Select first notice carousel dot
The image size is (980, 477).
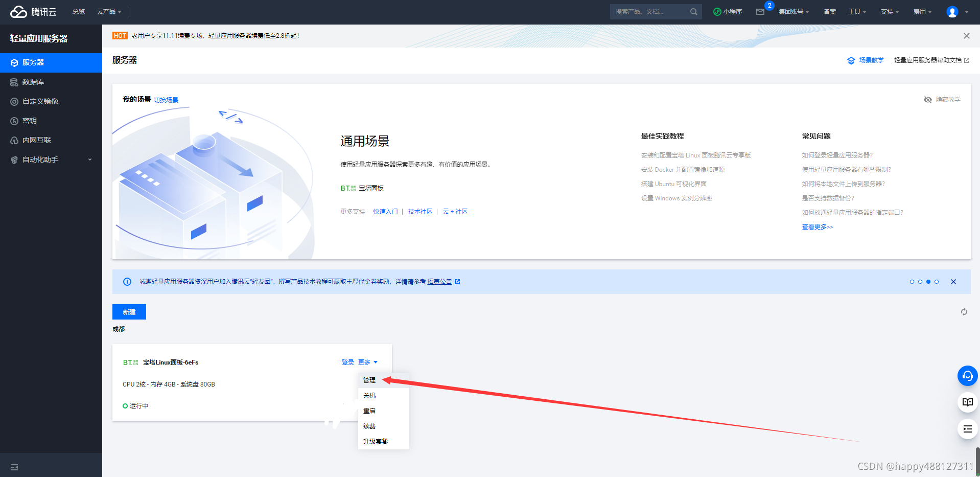[912, 282]
